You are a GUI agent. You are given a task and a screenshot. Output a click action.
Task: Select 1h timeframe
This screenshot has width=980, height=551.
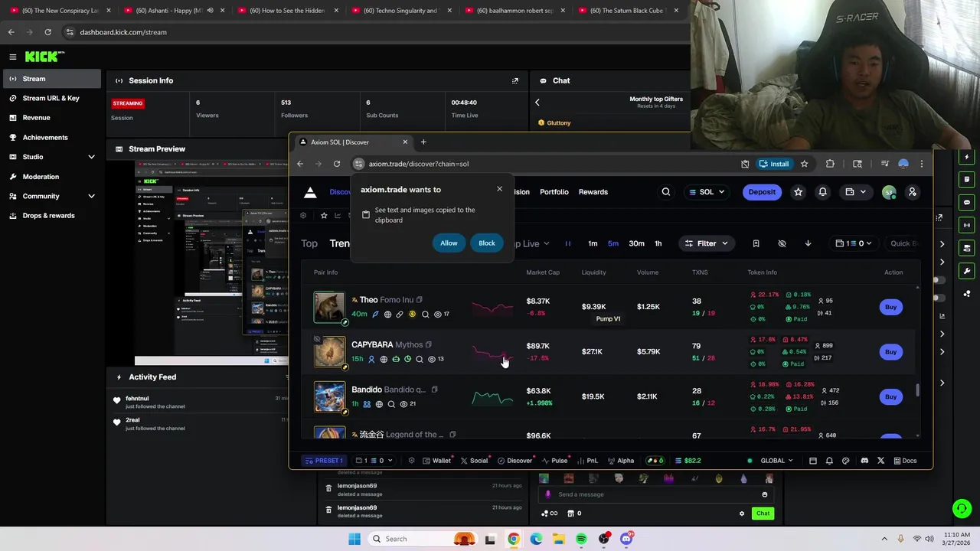pyautogui.click(x=658, y=243)
